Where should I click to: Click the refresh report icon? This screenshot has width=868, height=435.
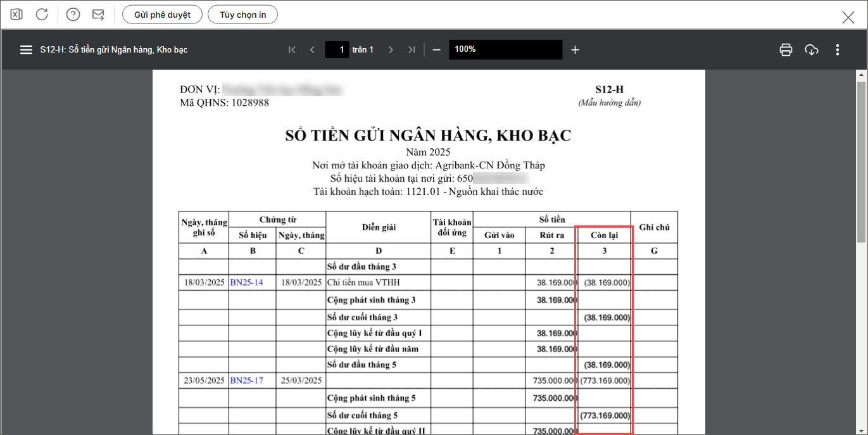coord(42,15)
